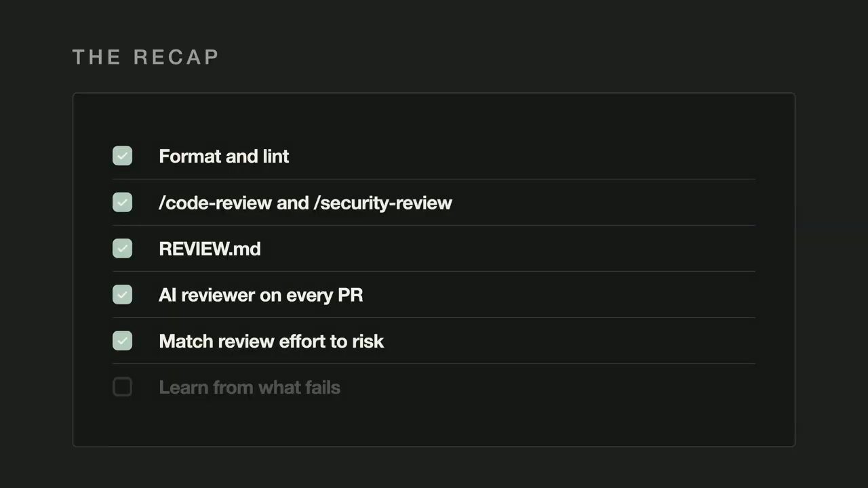Click the '/code-review and /security-review' text

305,203
